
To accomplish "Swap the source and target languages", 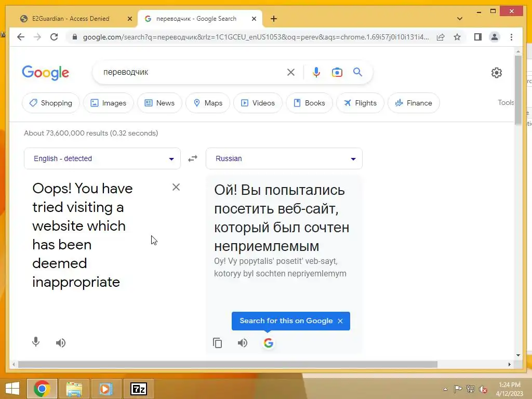I will click(x=193, y=158).
